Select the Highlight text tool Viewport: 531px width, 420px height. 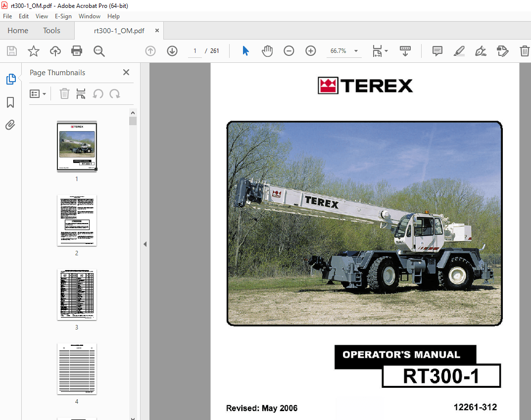pyautogui.click(x=459, y=51)
